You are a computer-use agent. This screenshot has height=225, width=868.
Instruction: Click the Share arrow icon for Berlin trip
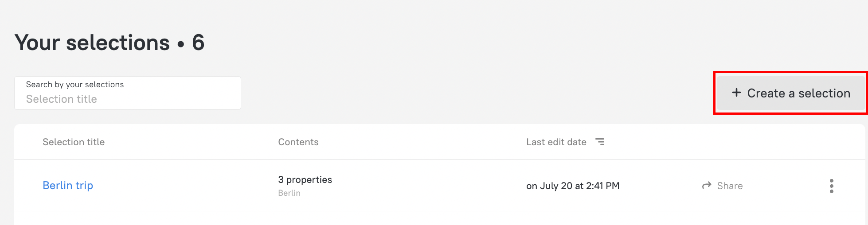tap(707, 185)
